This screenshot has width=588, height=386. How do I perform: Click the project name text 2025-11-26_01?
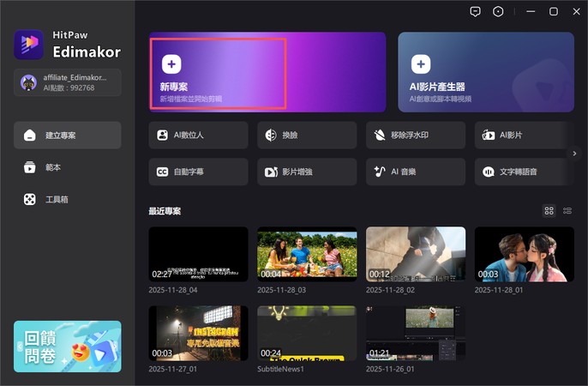point(390,369)
